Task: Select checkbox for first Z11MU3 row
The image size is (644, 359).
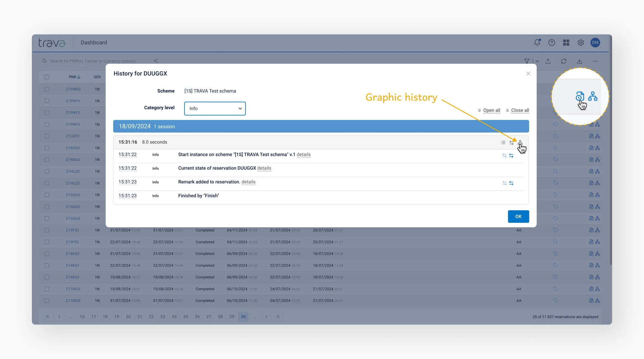Action: (x=47, y=289)
